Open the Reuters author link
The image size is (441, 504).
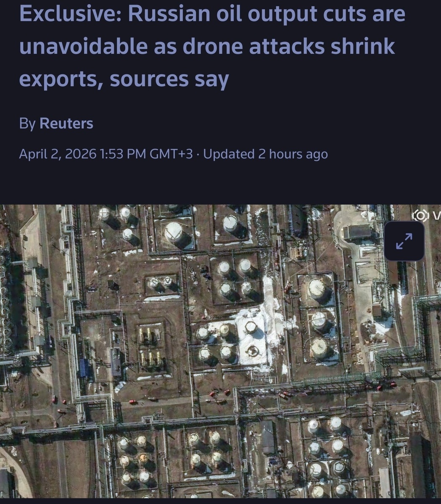[66, 123]
